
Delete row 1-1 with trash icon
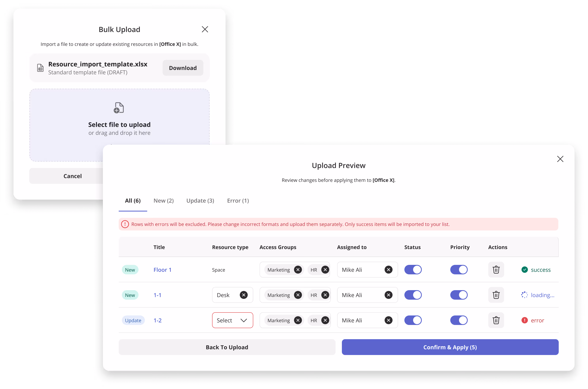[x=496, y=295]
